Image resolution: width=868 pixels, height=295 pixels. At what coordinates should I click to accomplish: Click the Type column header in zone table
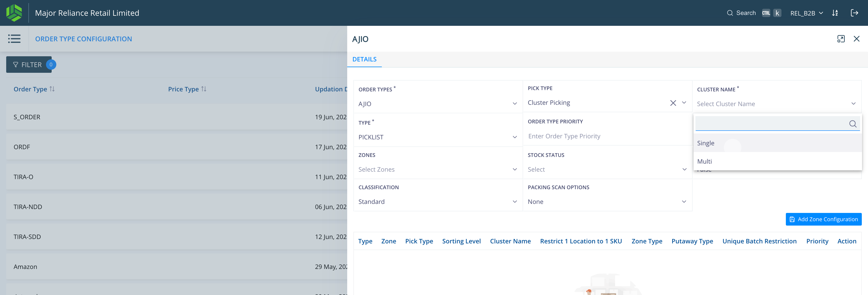click(365, 241)
